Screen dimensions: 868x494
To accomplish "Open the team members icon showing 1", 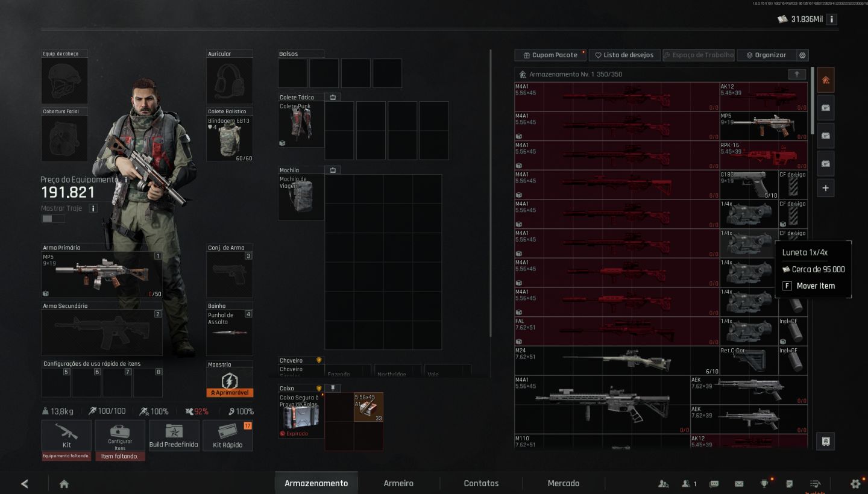I will coord(689,483).
